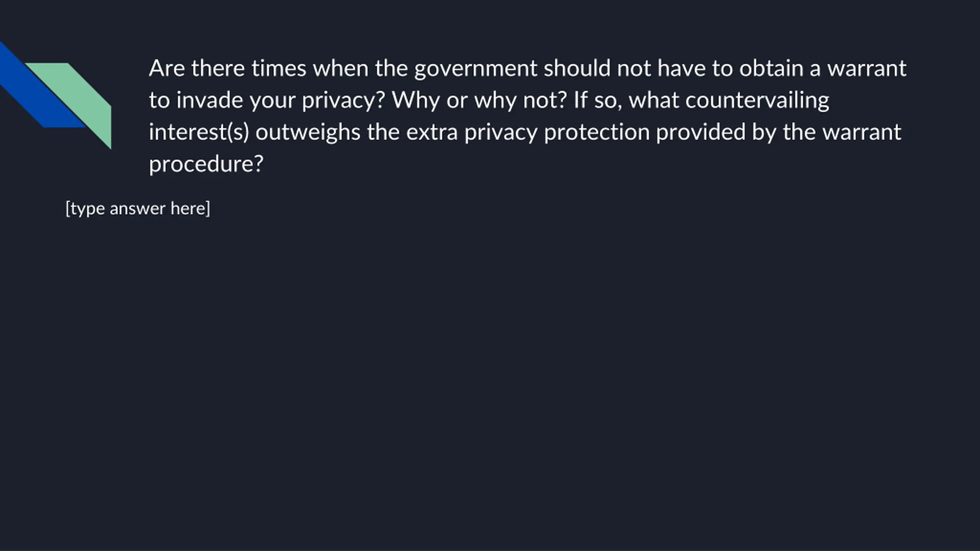Click the word "provided" in the third line
Screen dimensions: 980x551
(x=701, y=132)
